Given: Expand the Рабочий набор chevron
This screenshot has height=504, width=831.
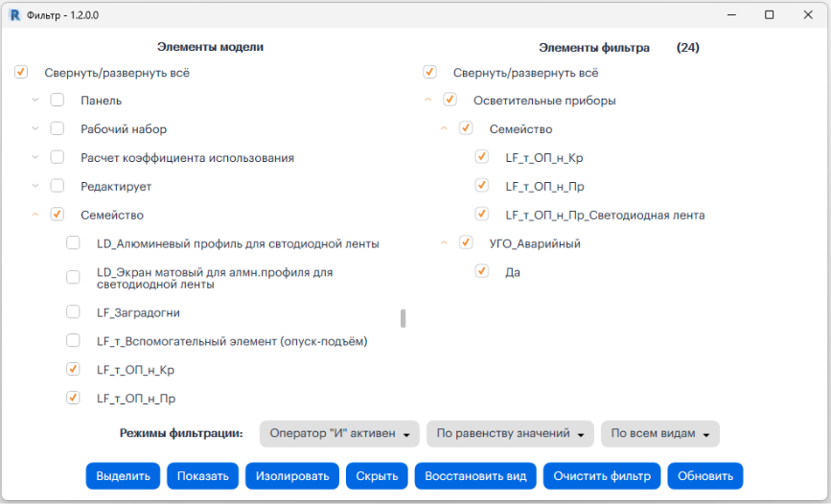Looking at the screenshot, I should pyautogui.click(x=35, y=128).
